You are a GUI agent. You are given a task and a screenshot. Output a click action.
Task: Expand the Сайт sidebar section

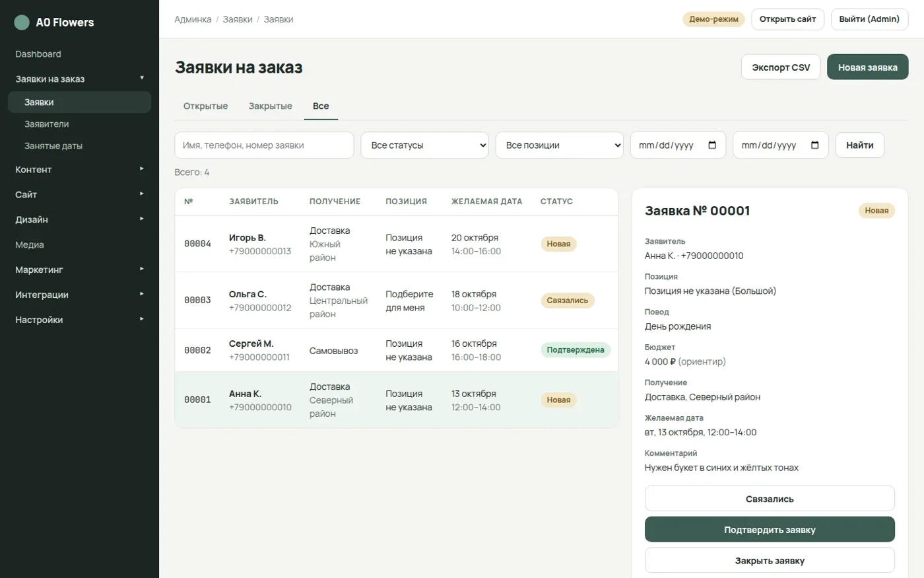click(x=79, y=195)
